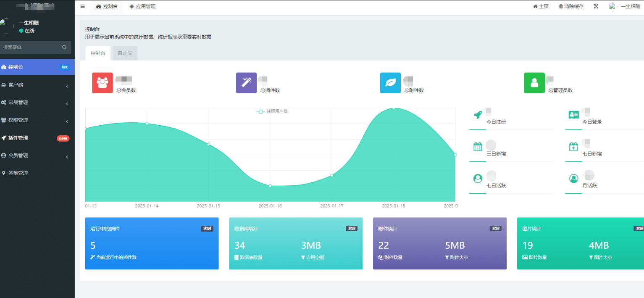Click the fullscreen expand icon in header
The image size is (644, 298).
(x=596, y=6)
